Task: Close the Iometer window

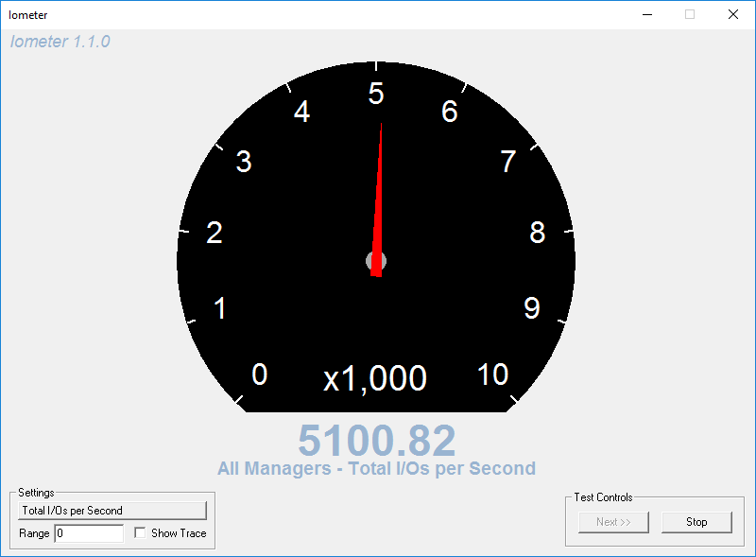Action: 733,14
